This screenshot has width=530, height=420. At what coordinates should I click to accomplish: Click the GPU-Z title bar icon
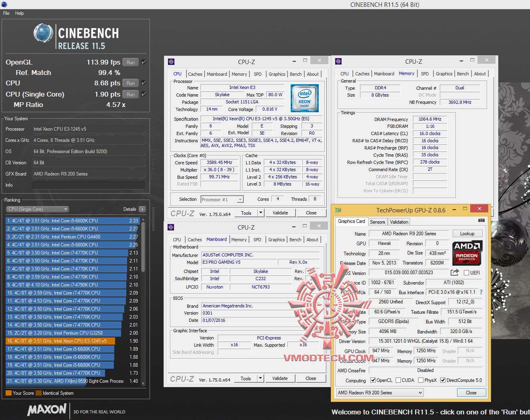click(x=338, y=210)
